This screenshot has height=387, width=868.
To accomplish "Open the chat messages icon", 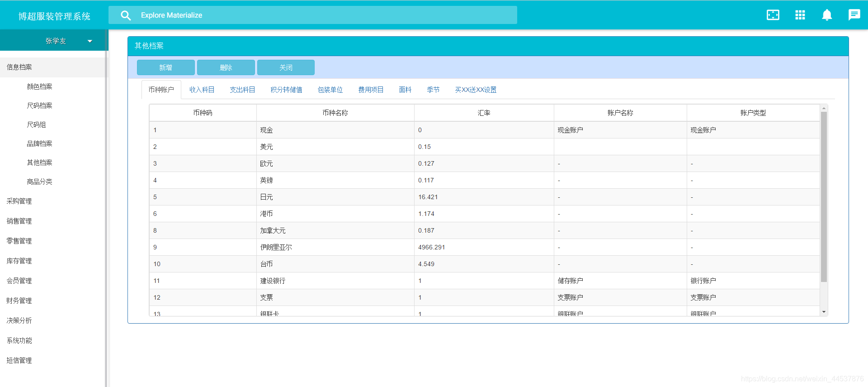I will (x=854, y=15).
